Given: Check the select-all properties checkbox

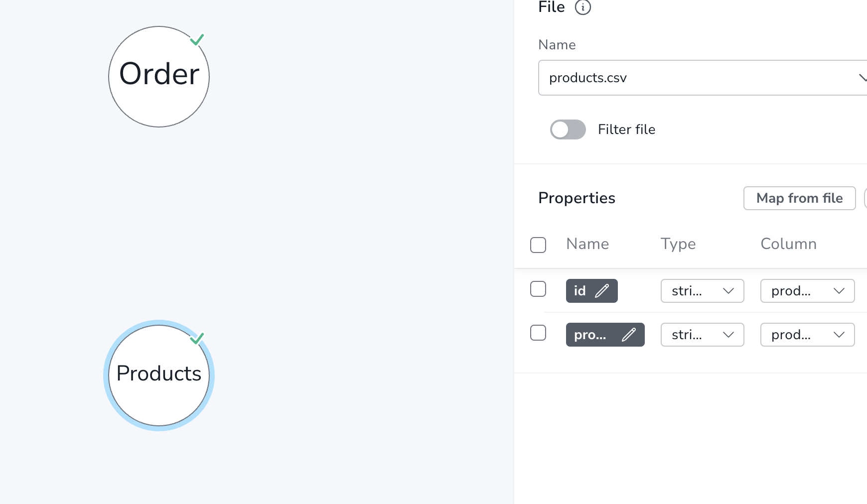Looking at the screenshot, I should 538,245.
